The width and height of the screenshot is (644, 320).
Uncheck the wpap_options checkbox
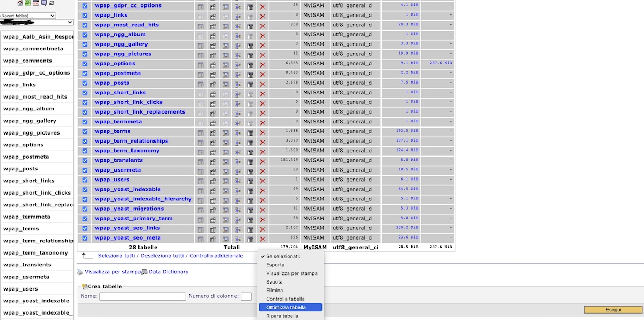[85, 64]
